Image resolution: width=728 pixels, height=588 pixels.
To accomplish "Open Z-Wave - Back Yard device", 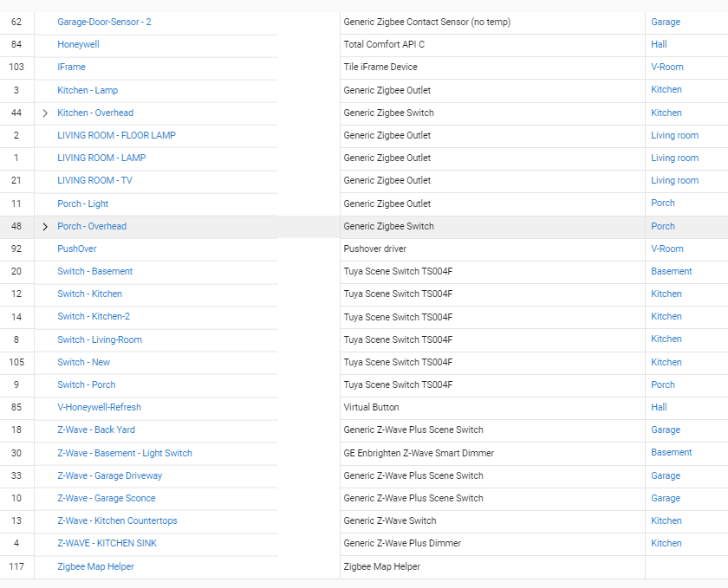I will click(96, 430).
